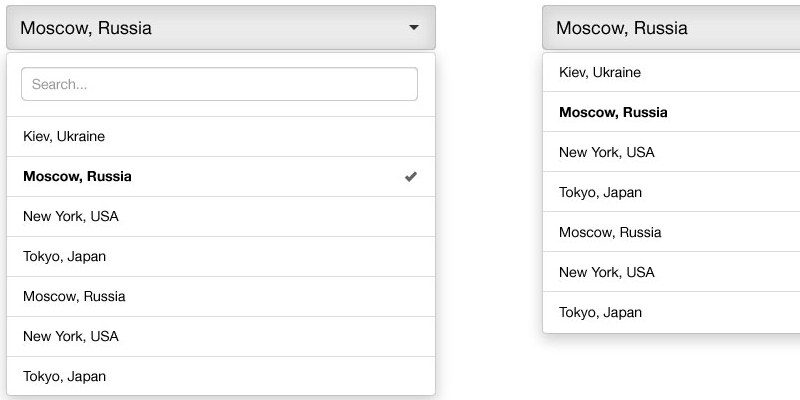Pick second New York, USA in searchable list

71,336
